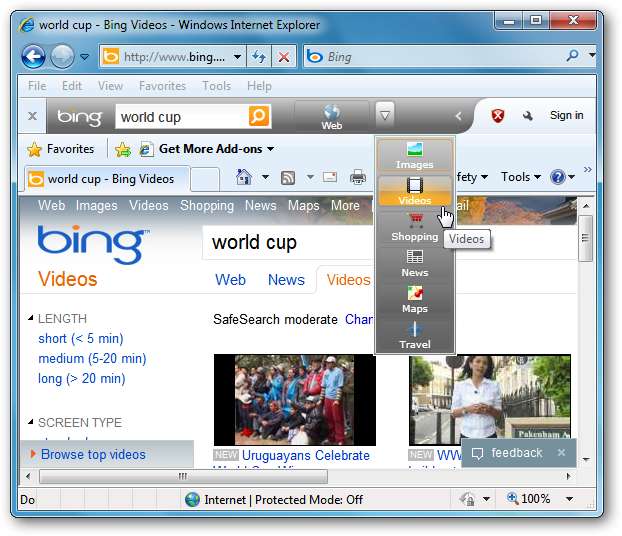Click the red shield icon in Bing toolbar
This screenshot has height=536, width=622.
coord(498,116)
